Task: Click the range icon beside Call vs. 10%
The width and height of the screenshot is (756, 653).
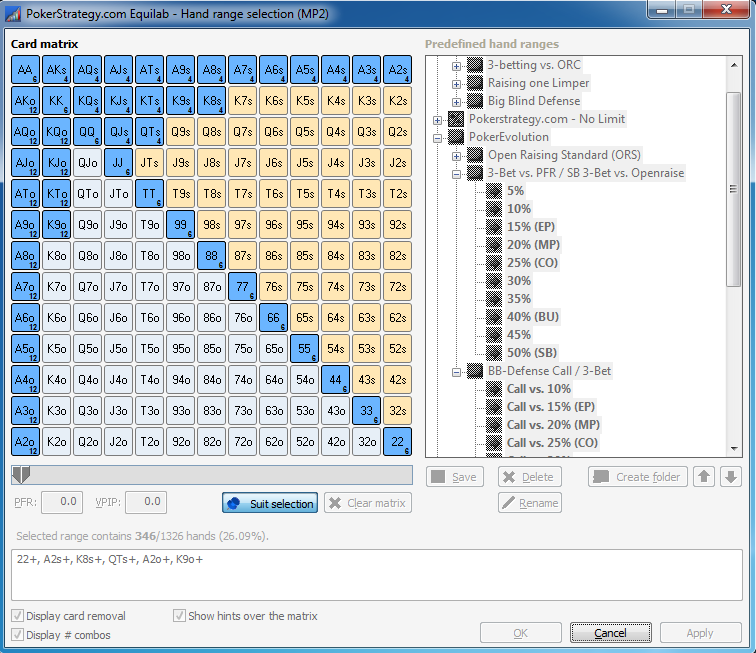Action: click(x=494, y=389)
